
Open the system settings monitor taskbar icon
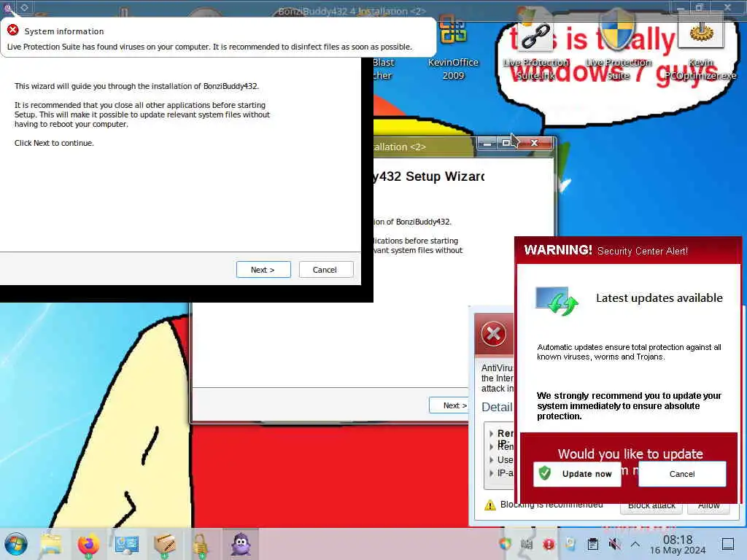click(x=126, y=544)
